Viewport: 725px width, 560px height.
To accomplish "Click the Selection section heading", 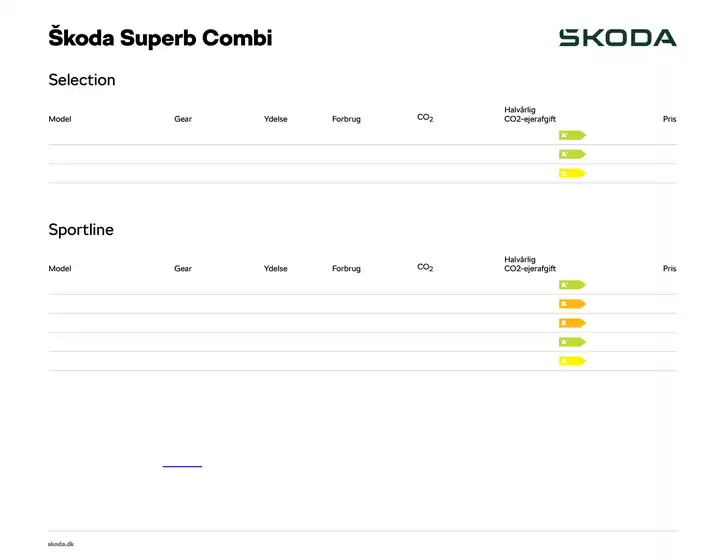I will click(82, 80).
